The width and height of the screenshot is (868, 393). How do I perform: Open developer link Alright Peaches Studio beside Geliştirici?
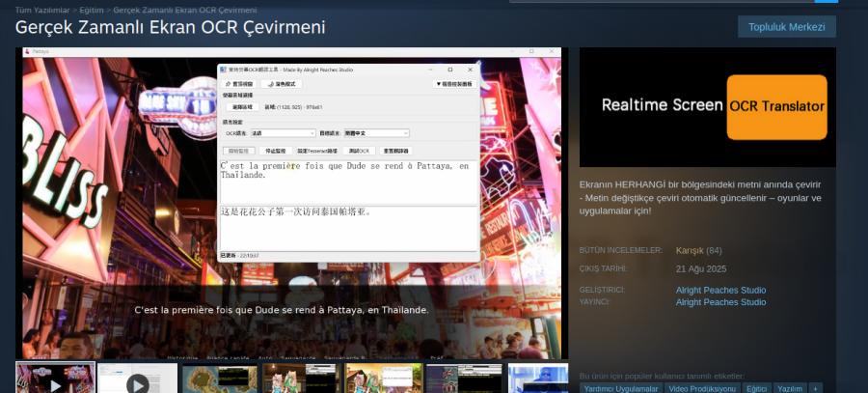coord(720,290)
